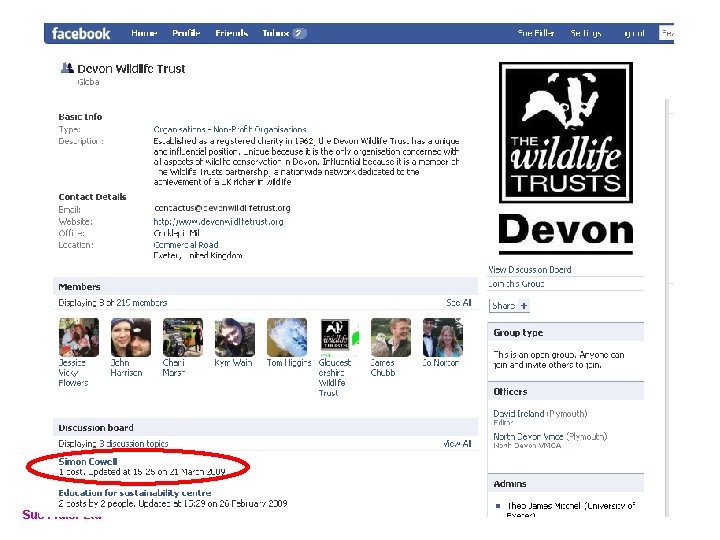The width and height of the screenshot is (720, 540).
Task: Open James Chubb member photo
Action: [391, 338]
